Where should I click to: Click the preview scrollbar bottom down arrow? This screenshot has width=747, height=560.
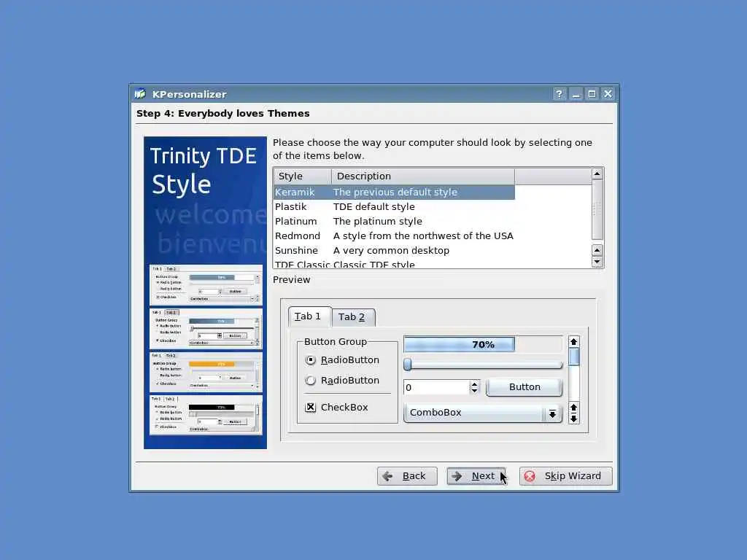point(573,419)
